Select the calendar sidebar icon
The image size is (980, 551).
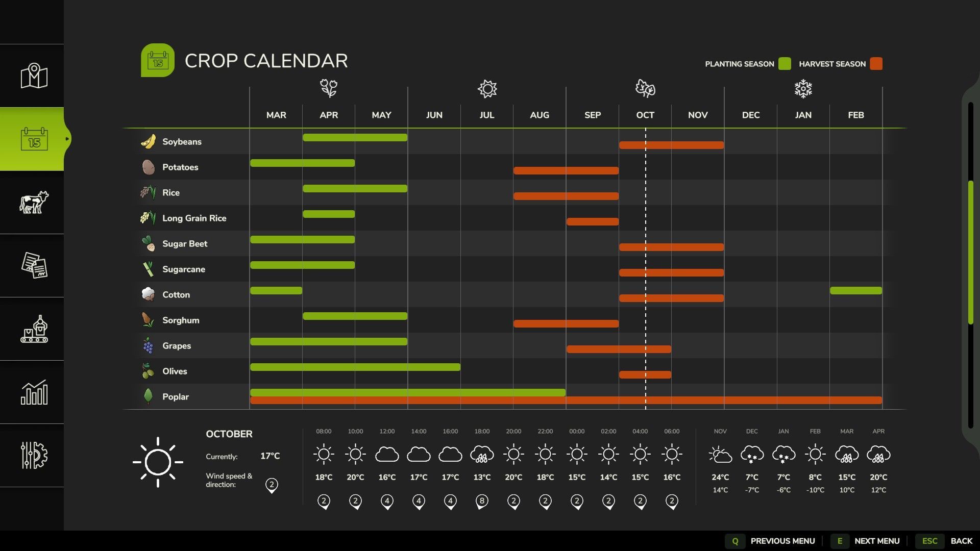pyautogui.click(x=34, y=139)
